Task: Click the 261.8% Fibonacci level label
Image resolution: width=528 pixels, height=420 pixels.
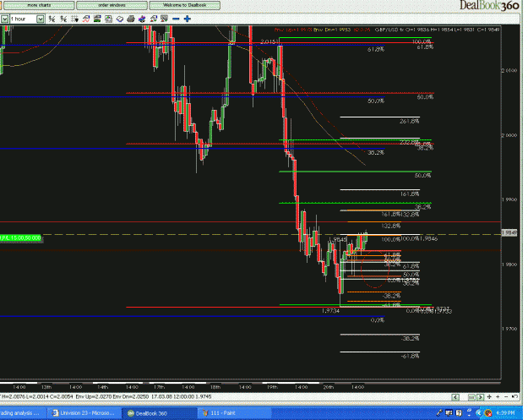Action: (409, 121)
